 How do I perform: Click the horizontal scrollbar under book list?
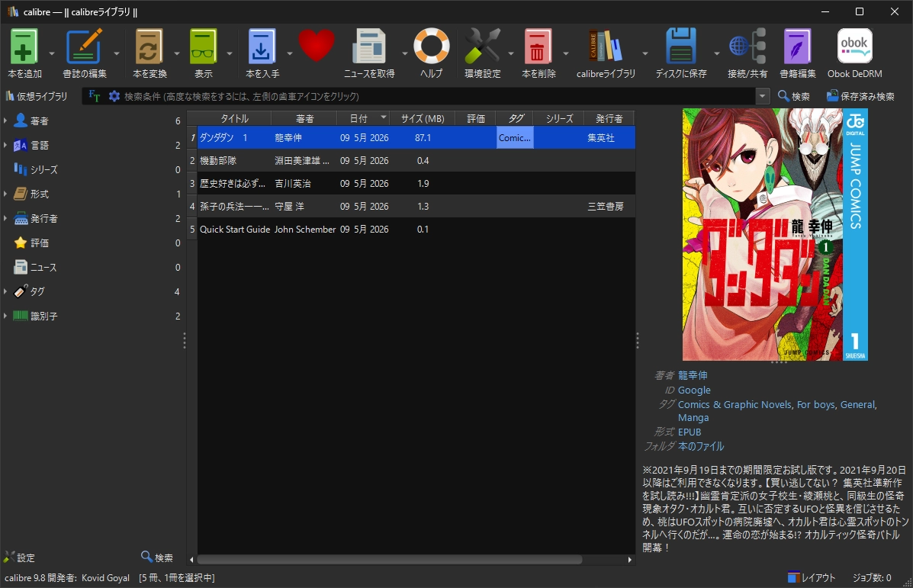pyautogui.click(x=389, y=560)
